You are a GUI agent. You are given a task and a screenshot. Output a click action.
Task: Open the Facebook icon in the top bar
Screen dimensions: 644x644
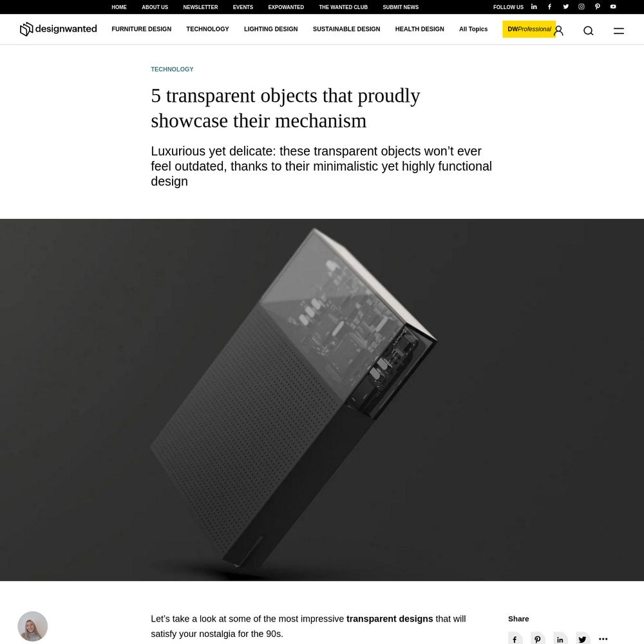[549, 6]
